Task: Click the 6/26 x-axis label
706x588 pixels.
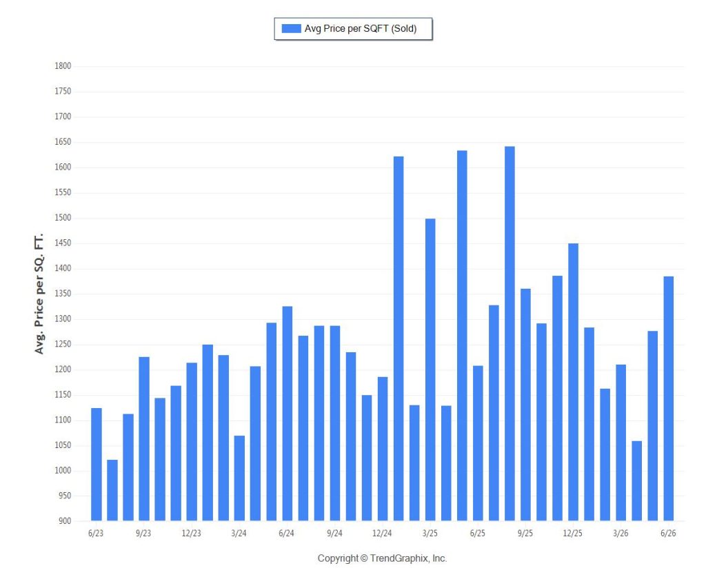Action: coord(668,534)
